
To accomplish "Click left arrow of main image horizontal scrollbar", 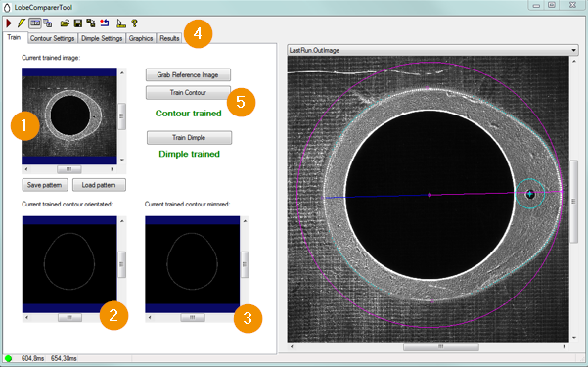I will click(292, 347).
